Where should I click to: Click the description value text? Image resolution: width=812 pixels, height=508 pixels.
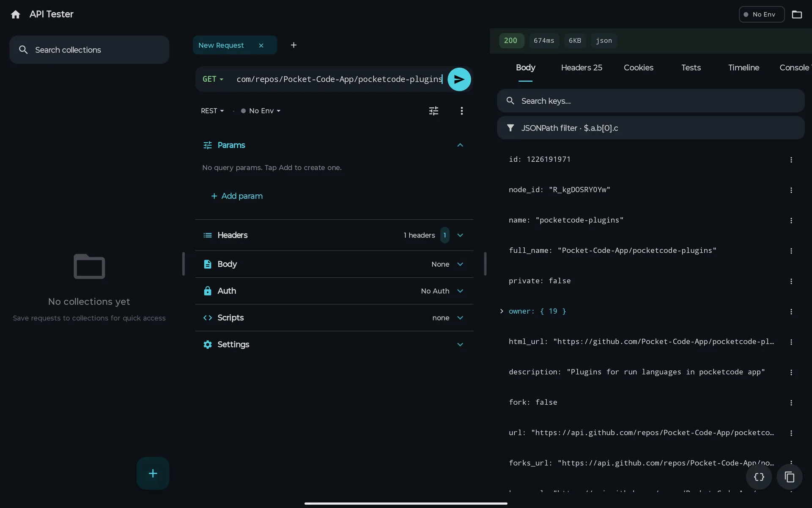[x=666, y=372]
